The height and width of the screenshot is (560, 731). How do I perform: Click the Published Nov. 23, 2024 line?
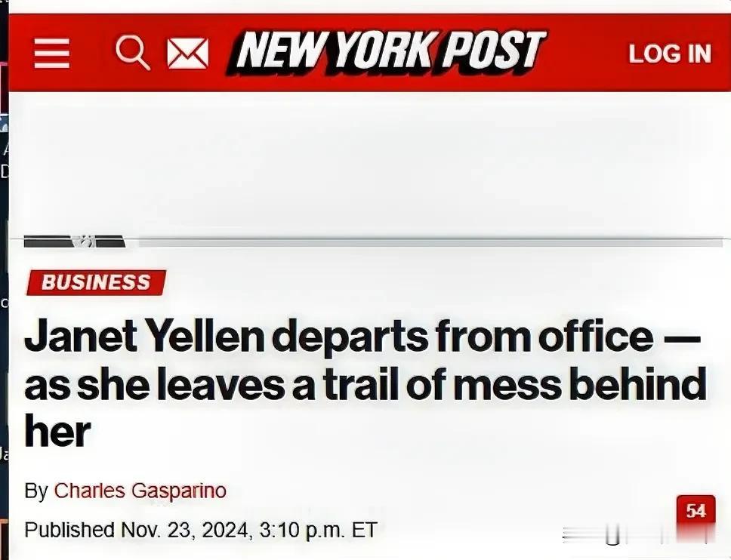(x=200, y=529)
